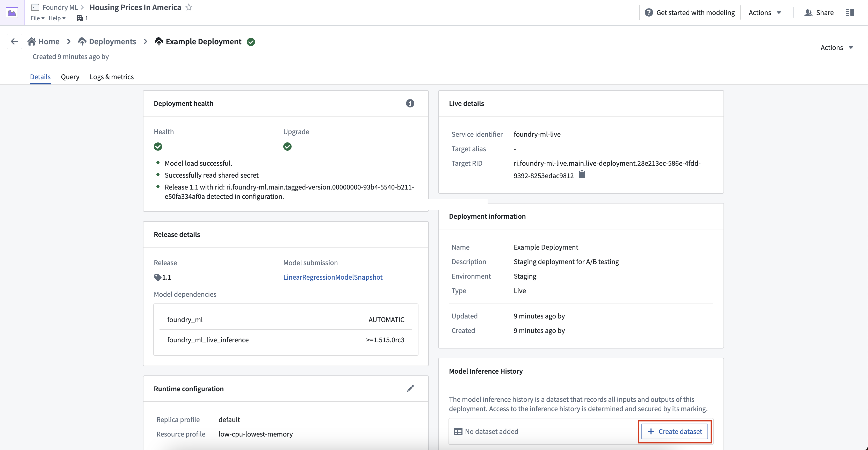Image resolution: width=868 pixels, height=450 pixels.
Task: Go to Deployments breadcrumb link
Action: (107, 41)
